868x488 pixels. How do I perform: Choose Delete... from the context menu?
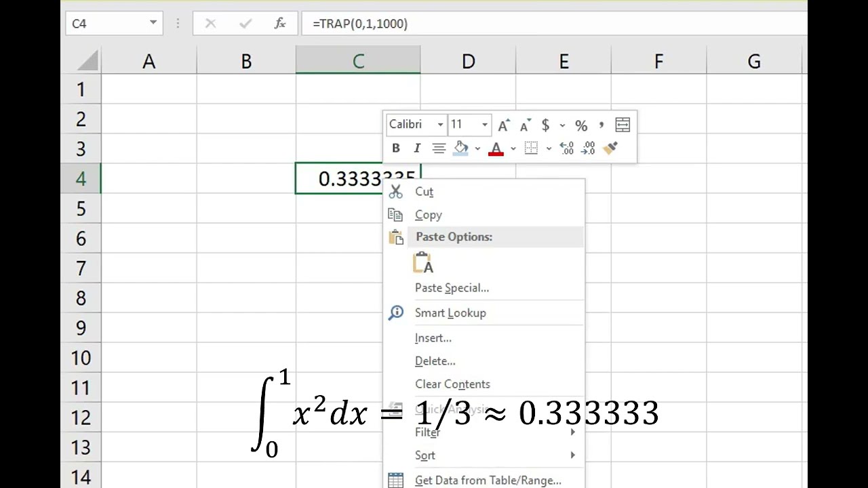tap(484, 361)
